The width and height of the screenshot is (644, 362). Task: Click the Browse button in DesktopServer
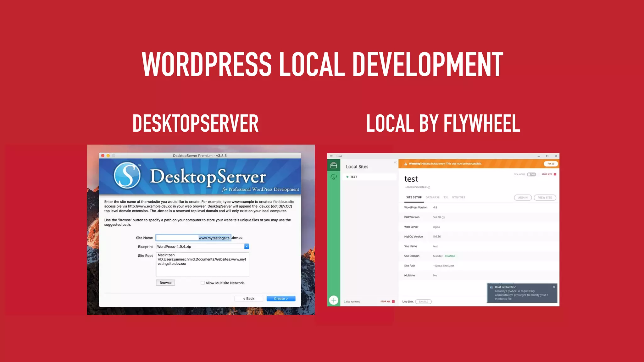click(x=165, y=283)
